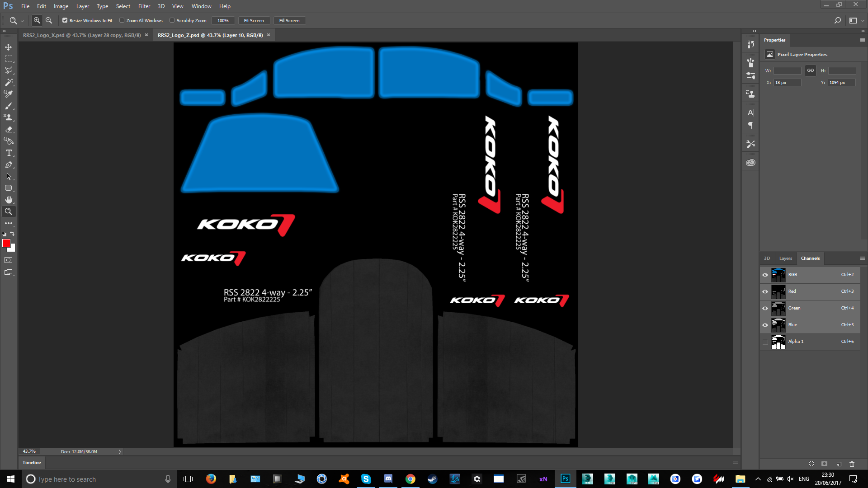Select the Rounded Rectangle shape tool
Viewport: 868px width, 488px height.
(x=9, y=188)
